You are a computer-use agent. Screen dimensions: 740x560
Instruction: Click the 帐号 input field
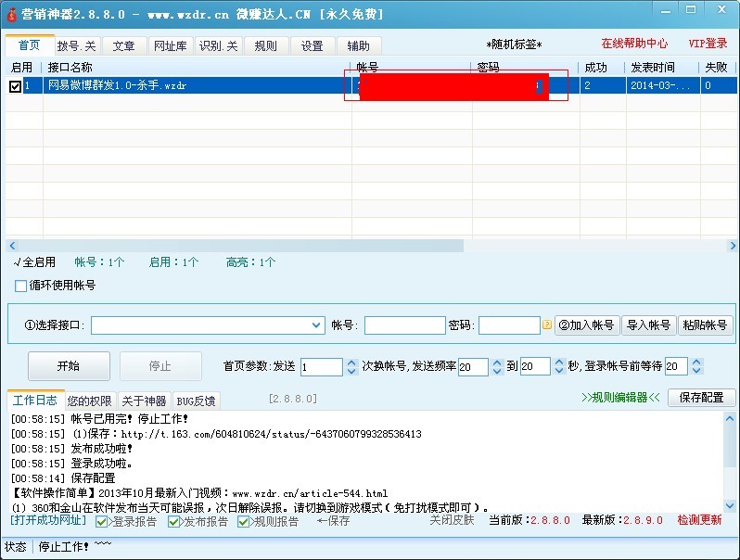[x=405, y=325]
